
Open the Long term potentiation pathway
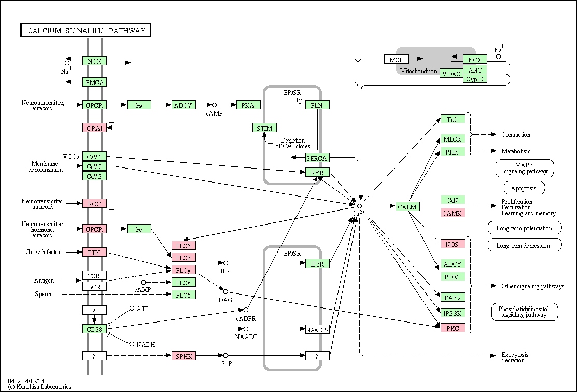tap(524, 228)
